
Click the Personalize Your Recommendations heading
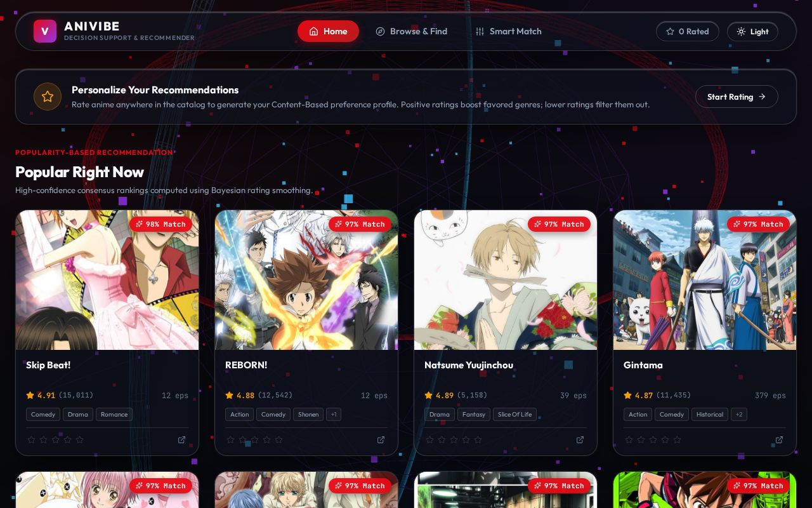155,90
